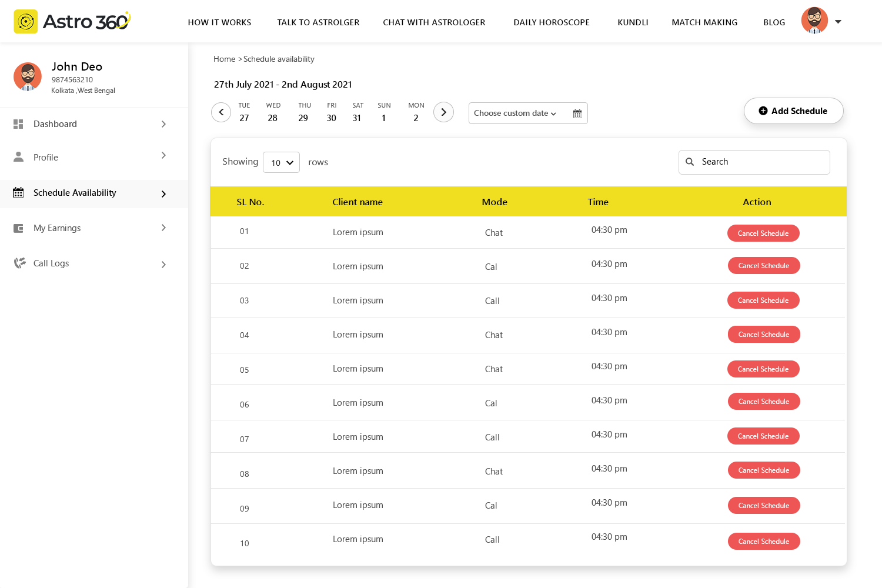The height and width of the screenshot is (588, 882).
Task: Go to previous week with left arrow
Action: click(221, 112)
